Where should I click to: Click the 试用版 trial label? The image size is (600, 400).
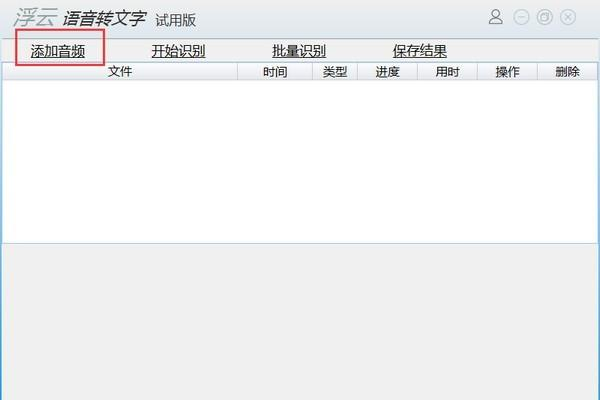point(176,20)
